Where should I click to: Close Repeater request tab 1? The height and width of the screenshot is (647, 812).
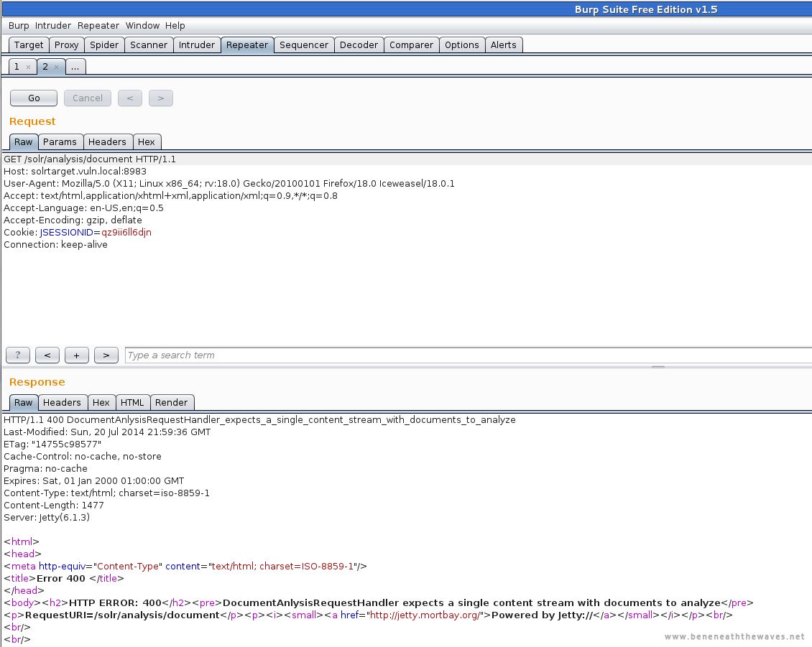coord(29,68)
